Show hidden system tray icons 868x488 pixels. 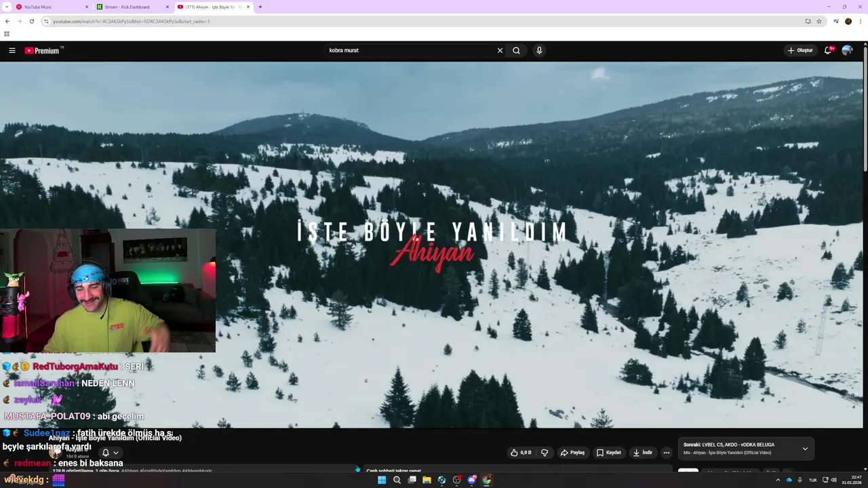coord(778,480)
